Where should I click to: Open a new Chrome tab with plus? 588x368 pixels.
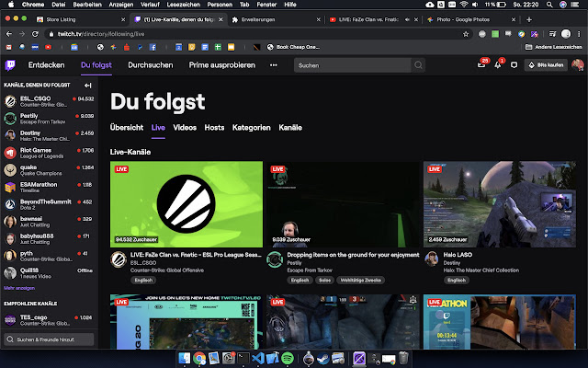(x=529, y=19)
